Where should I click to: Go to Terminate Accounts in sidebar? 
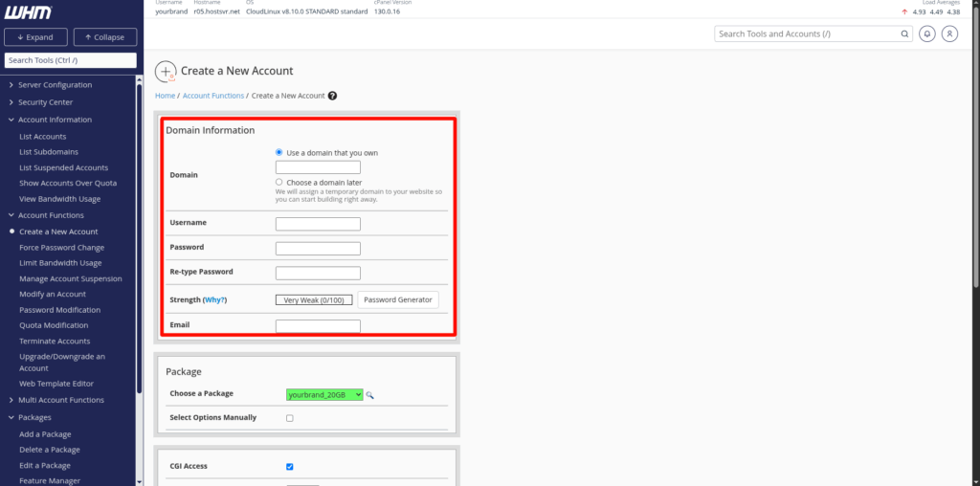(x=55, y=341)
